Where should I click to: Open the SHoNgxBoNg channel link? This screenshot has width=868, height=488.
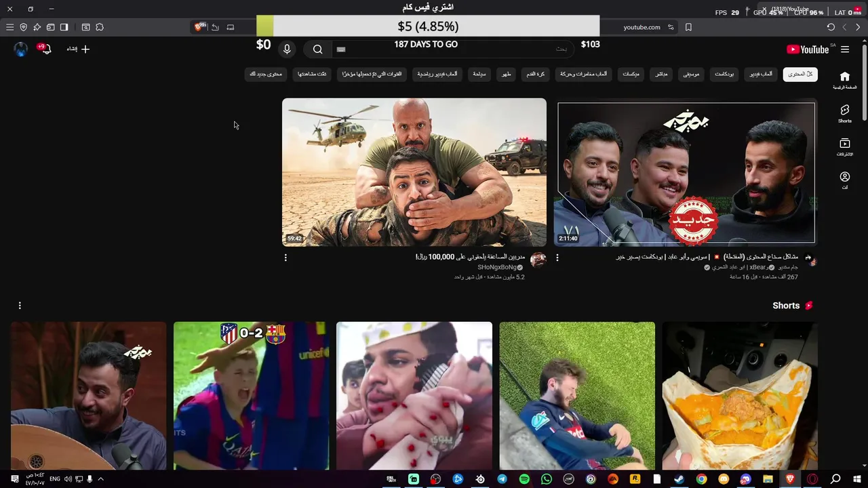497,267
